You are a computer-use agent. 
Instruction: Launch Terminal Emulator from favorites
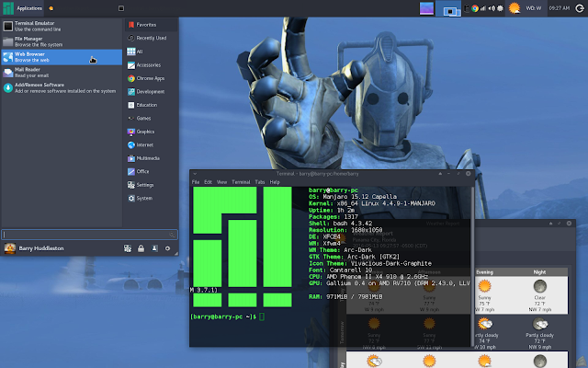point(62,26)
